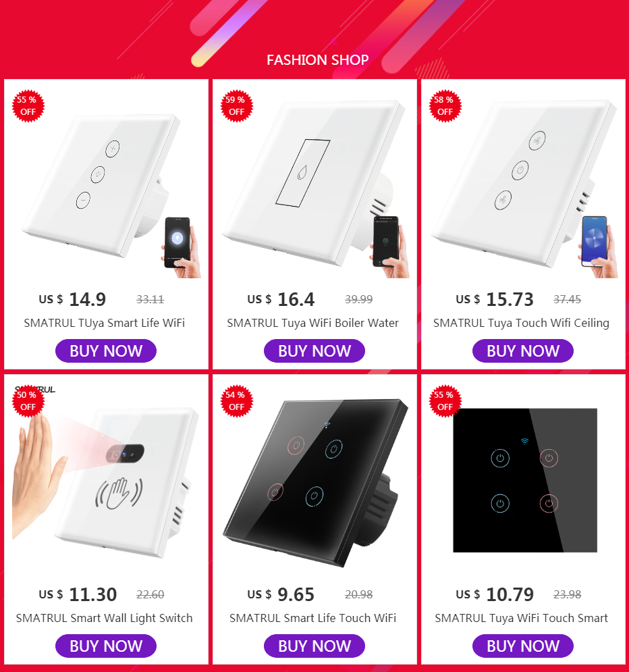The image size is (629, 672).
Task: Click the 50% OFF badge on the wave sensor switch
Action: [x=28, y=401]
